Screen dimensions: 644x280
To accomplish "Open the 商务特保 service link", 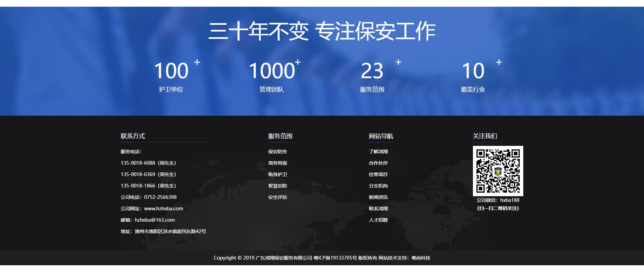I will tap(277, 163).
